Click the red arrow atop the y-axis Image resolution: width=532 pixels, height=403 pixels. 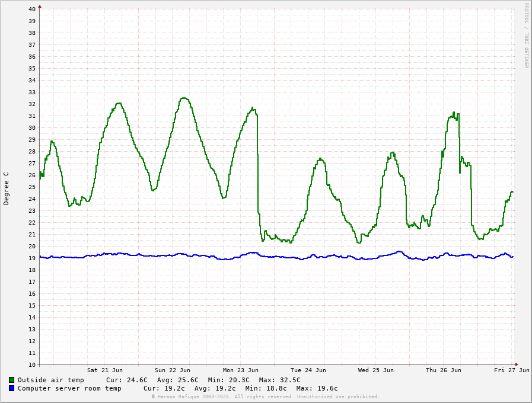(40, 7)
